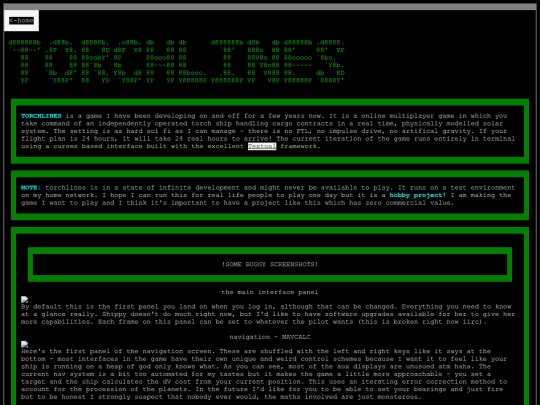Click the broken image under main interface panel

pyautogui.click(x=24, y=300)
